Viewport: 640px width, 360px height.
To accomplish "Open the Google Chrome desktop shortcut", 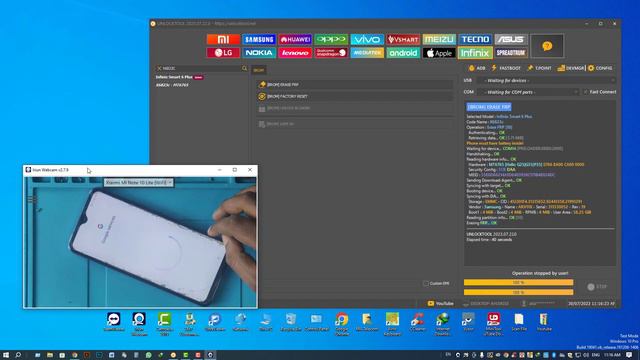I will click(x=342, y=323).
